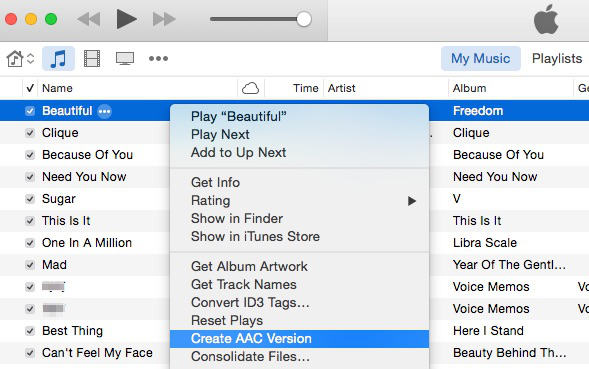Click the Libra Scale album cell
The height and width of the screenshot is (369, 589).
(x=485, y=243)
